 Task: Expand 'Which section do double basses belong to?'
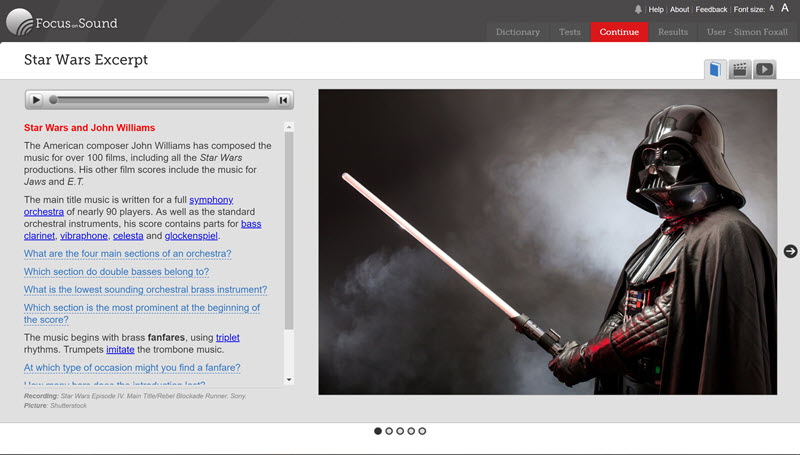point(116,272)
